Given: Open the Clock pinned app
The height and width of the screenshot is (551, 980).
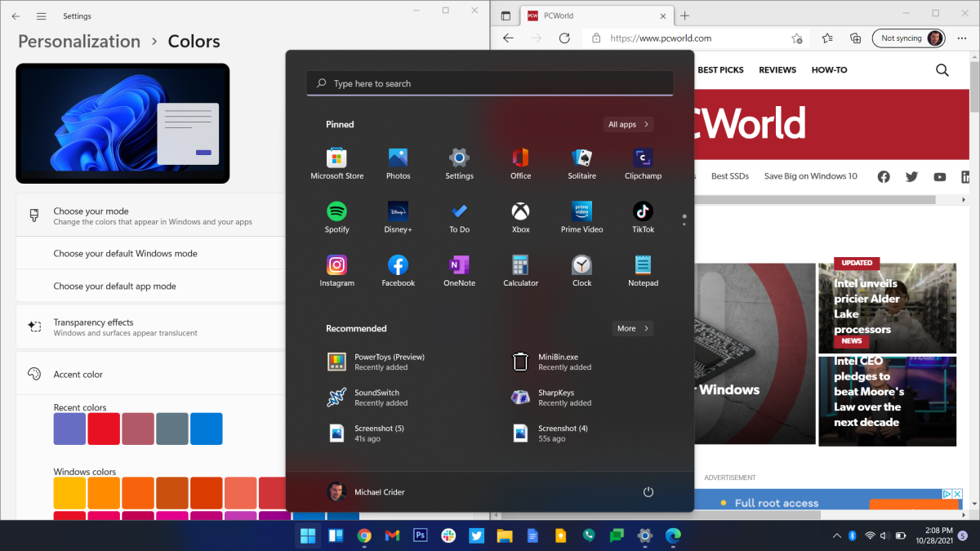Looking at the screenshot, I should (581, 272).
